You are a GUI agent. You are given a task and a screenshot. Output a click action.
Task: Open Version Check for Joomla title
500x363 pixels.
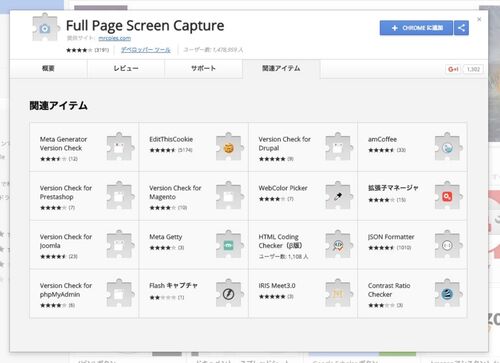(66, 241)
